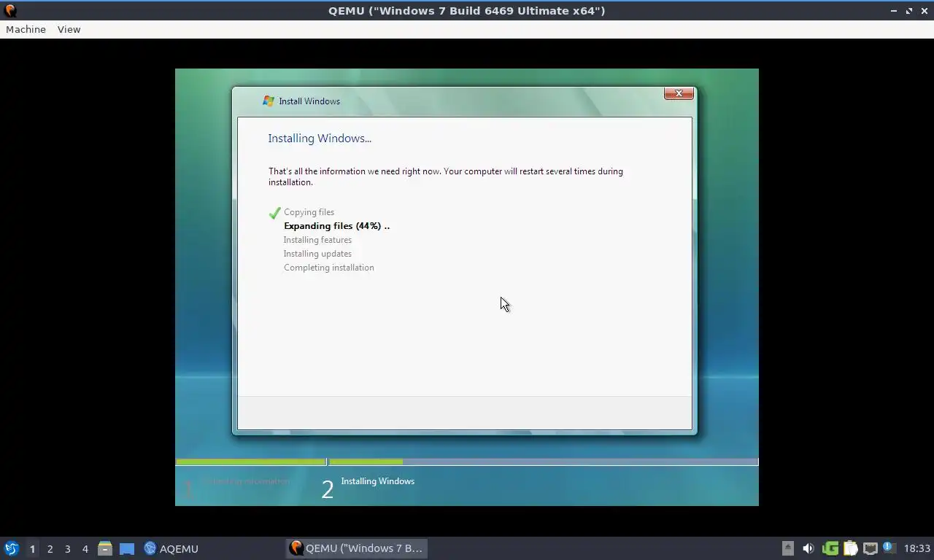Image resolution: width=934 pixels, height=560 pixels.
Task: Click the update notification tray icon
Action: coord(889,547)
